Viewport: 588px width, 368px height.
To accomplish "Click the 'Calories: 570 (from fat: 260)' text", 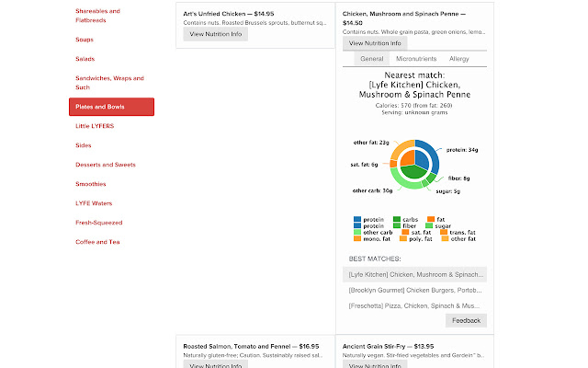I will 414,106.
